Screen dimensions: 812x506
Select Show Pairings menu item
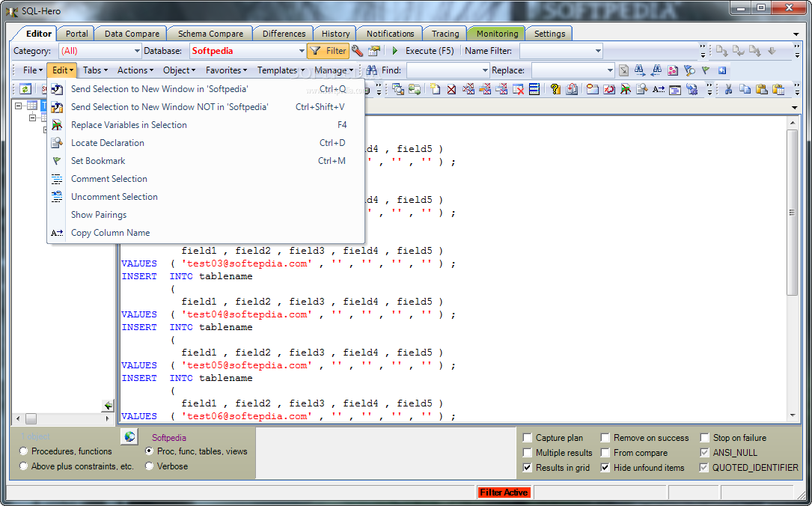pyautogui.click(x=207, y=214)
